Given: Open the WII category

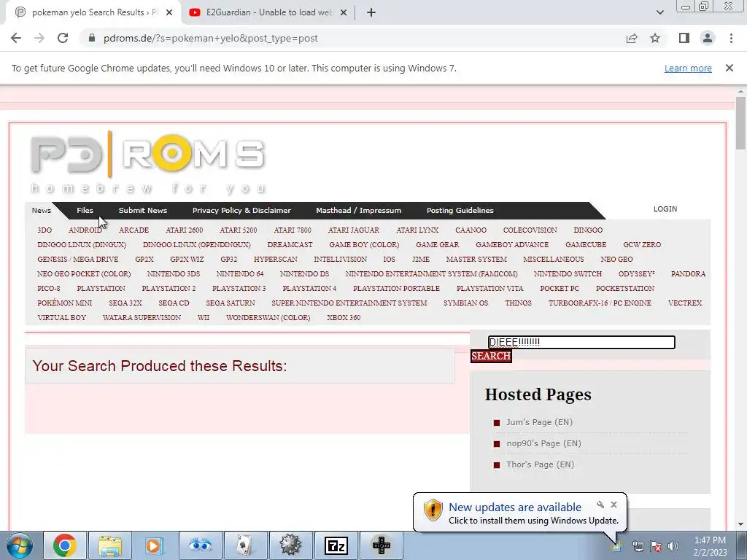Looking at the screenshot, I should pyautogui.click(x=204, y=318).
